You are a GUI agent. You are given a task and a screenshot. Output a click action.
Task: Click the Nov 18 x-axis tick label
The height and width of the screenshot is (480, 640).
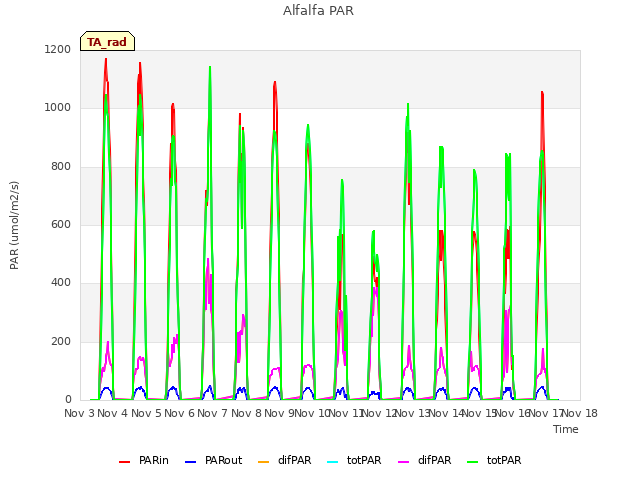point(580,413)
